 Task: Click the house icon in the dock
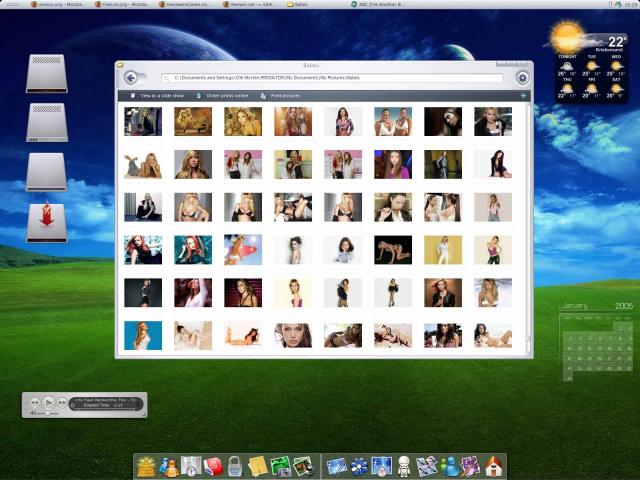493,467
